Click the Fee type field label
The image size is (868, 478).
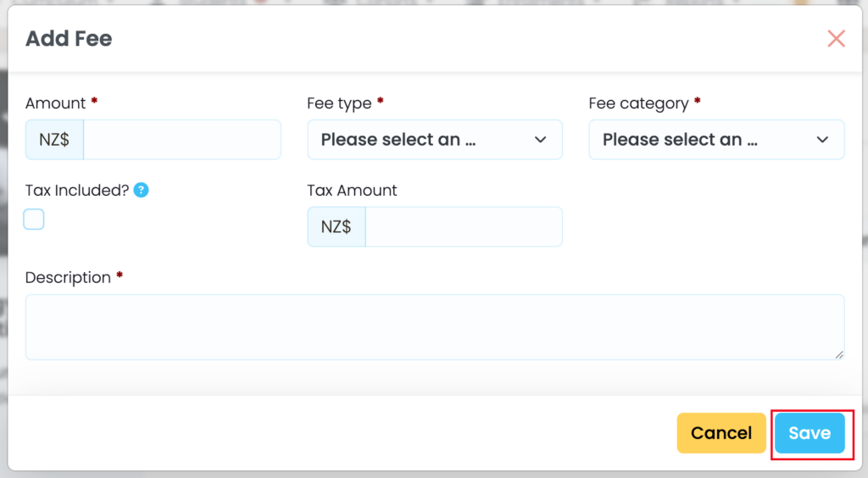(x=339, y=103)
